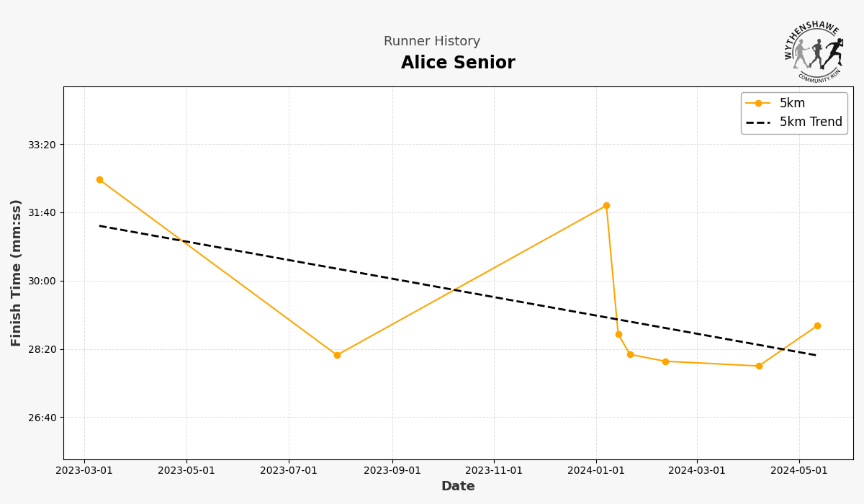This screenshot has height=504, width=864.
Task: Click the 'Date' x-axis label
Action: click(x=458, y=487)
